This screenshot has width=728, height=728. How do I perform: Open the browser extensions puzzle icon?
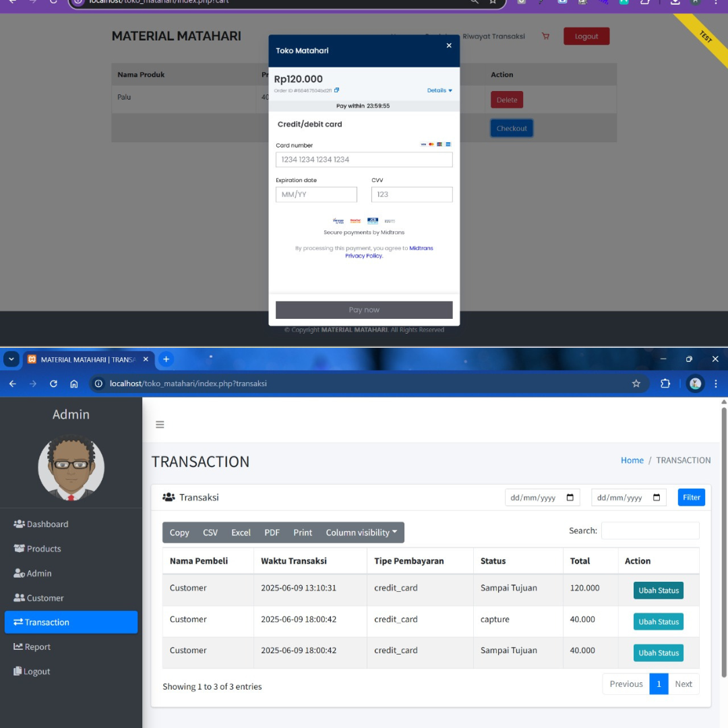click(665, 384)
